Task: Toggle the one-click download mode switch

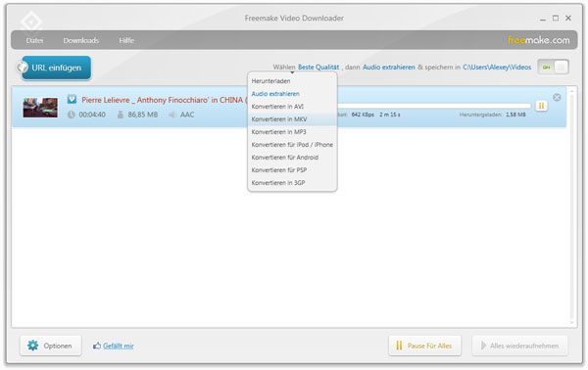Action: tap(553, 68)
